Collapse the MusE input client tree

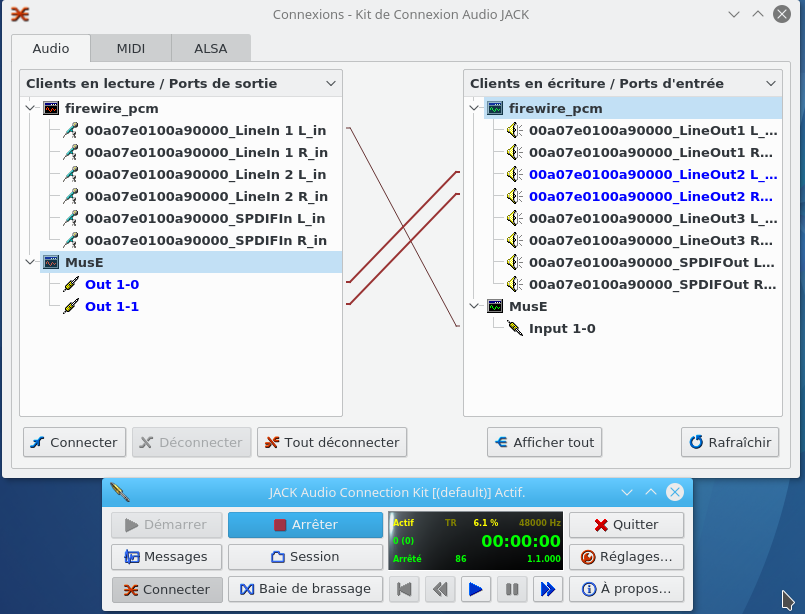click(474, 306)
